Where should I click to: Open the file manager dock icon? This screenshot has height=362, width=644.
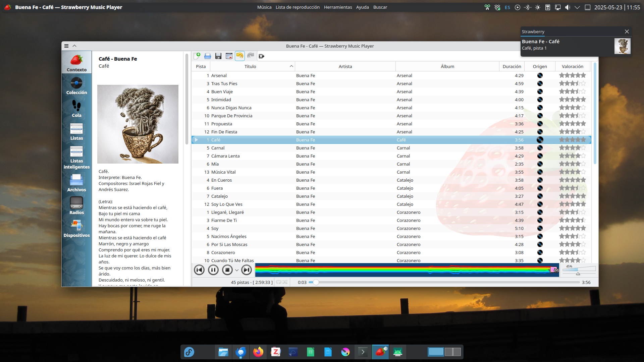[x=223, y=352]
